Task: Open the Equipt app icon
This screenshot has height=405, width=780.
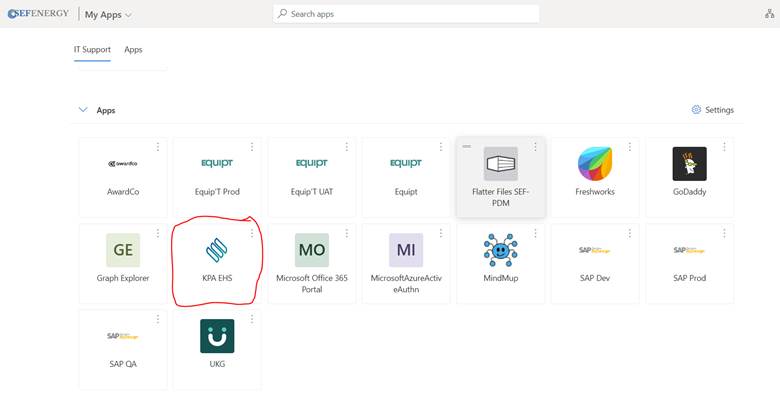Action: tap(406, 163)
